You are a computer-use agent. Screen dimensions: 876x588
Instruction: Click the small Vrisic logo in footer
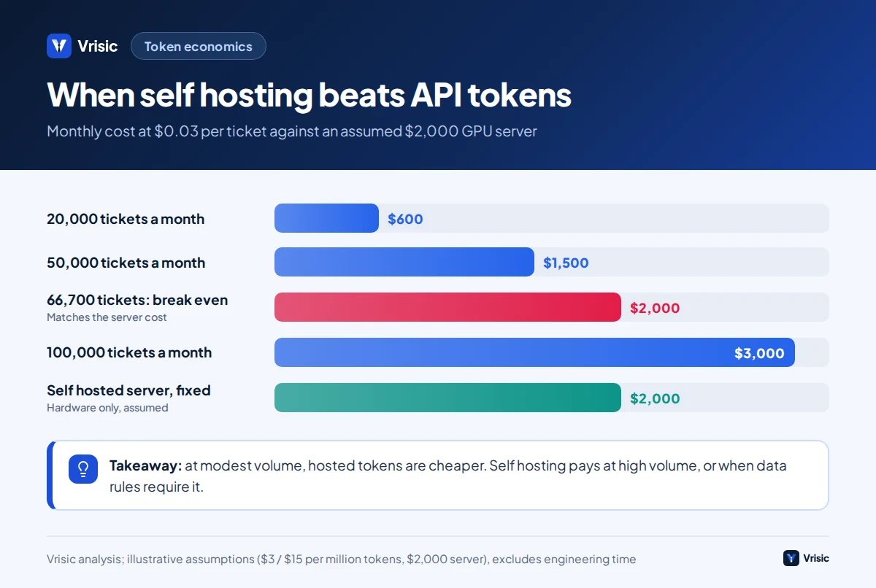[x=791, y=558]
